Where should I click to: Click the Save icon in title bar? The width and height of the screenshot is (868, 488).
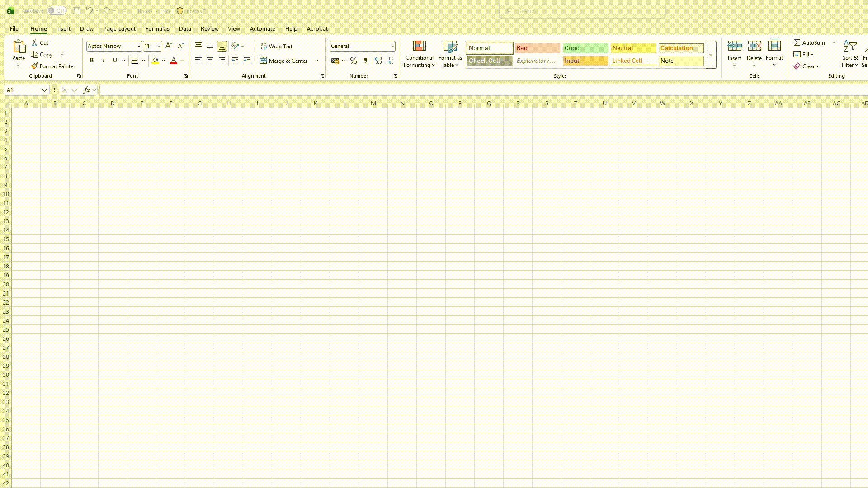[76, 11]
